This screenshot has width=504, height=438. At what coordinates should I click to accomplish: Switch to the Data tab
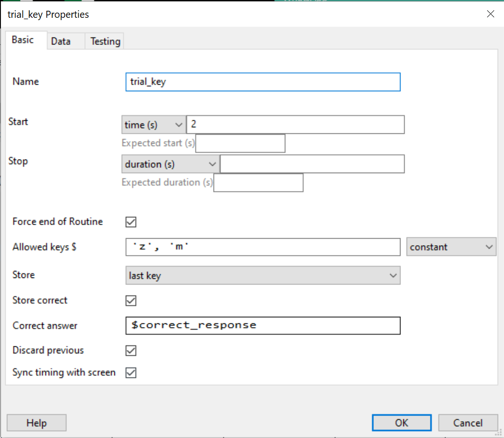pos(61,41)
